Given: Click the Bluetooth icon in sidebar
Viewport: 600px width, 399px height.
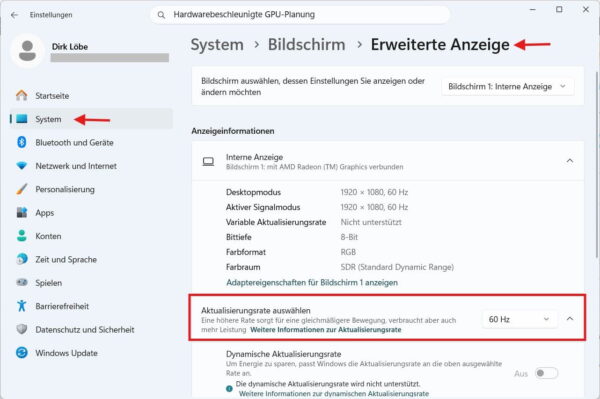Looking at the screenshot, I should click(x=22, y=142).
